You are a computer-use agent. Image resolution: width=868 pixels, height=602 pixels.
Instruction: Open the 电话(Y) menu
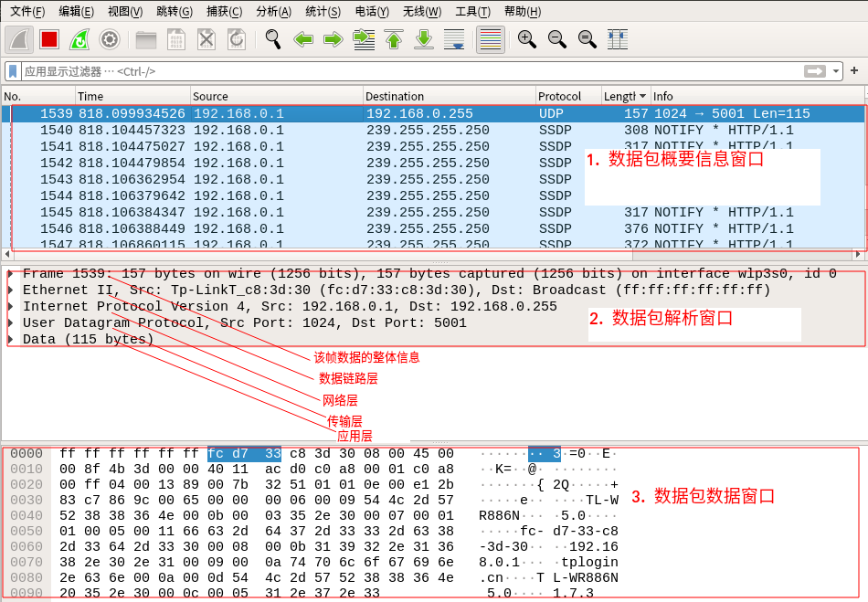point(372,12)
